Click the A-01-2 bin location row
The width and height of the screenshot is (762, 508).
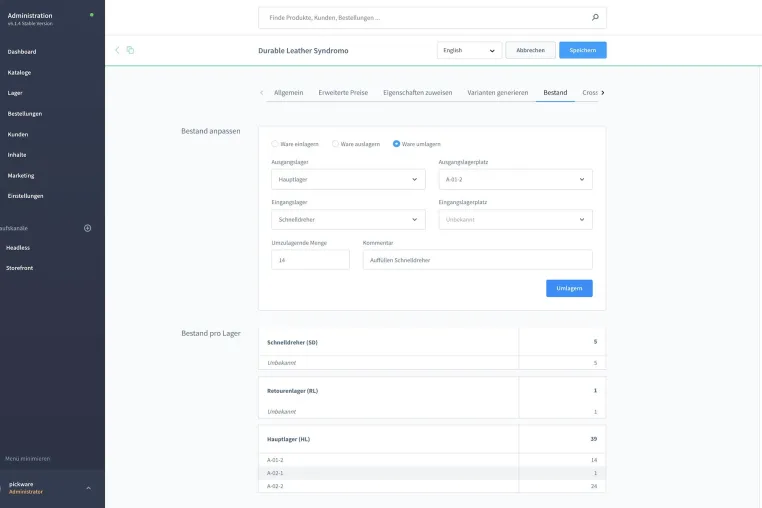[x=432, y=460]
